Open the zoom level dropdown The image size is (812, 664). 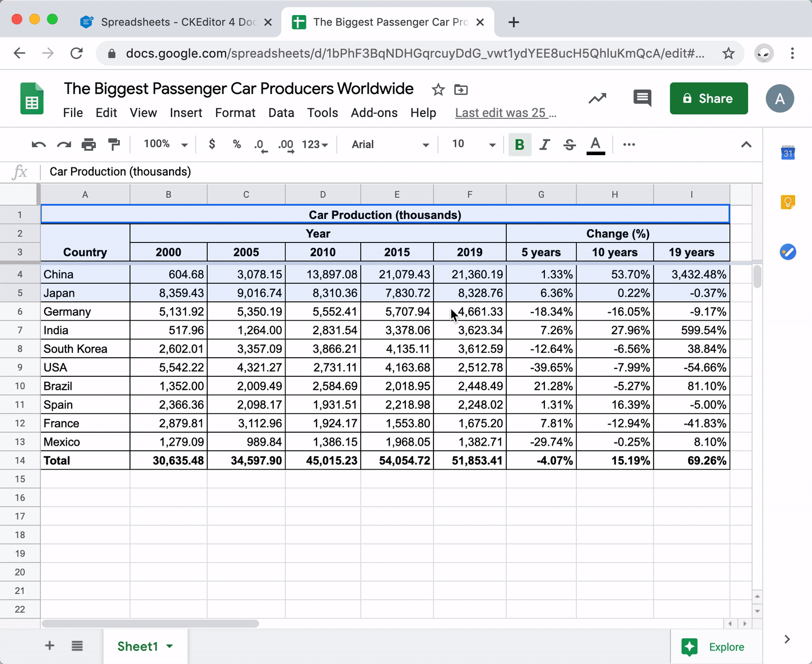click(x=165, y=144)
